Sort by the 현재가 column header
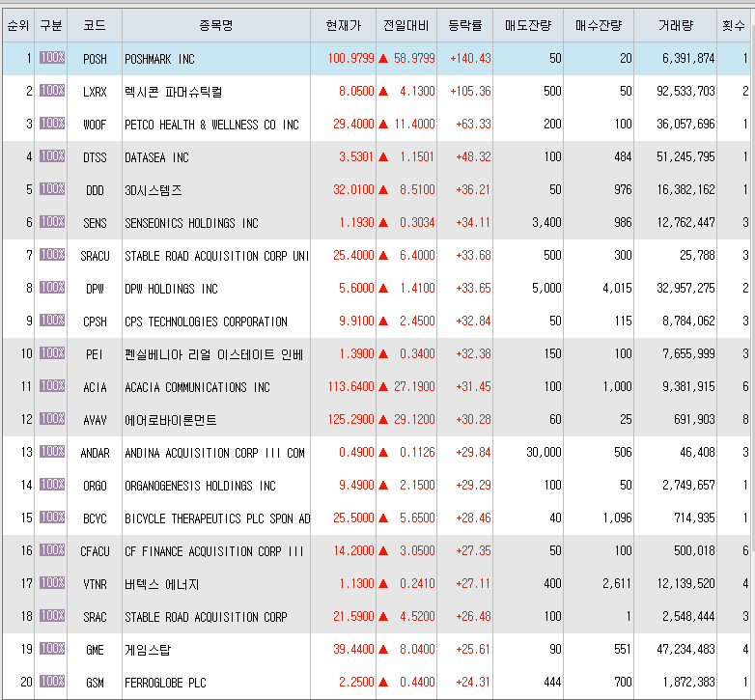 [344, 25]
